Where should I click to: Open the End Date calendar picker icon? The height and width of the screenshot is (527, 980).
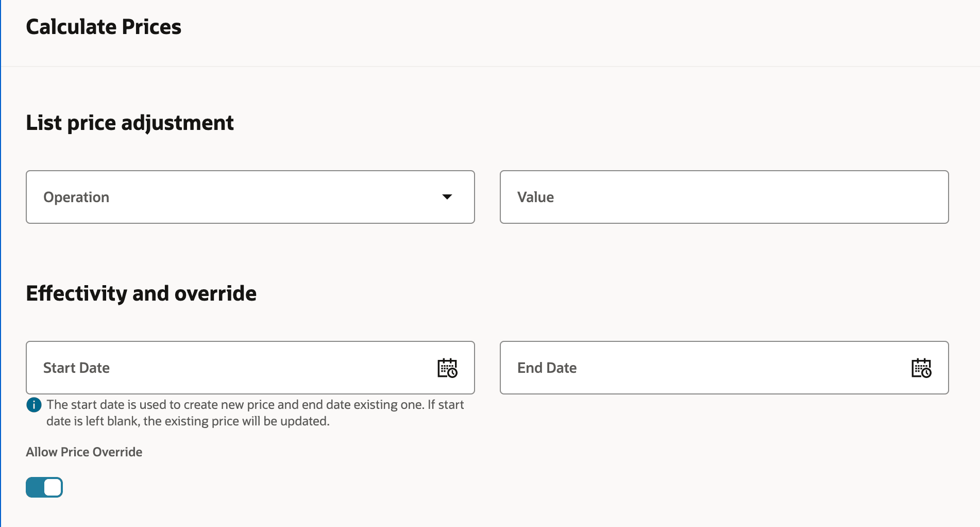point(921,368)
